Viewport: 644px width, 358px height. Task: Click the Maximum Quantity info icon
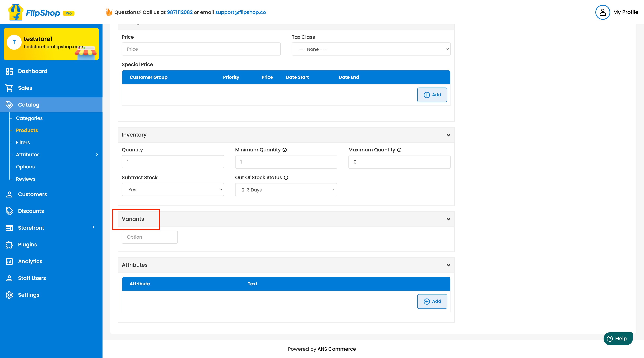point(399,150)
